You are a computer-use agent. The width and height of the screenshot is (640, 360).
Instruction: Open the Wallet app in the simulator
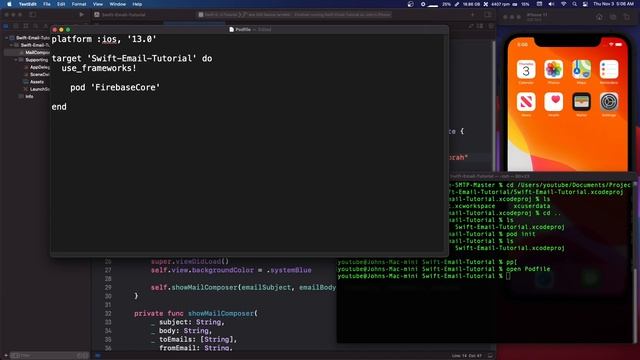[x=581, y=102]
